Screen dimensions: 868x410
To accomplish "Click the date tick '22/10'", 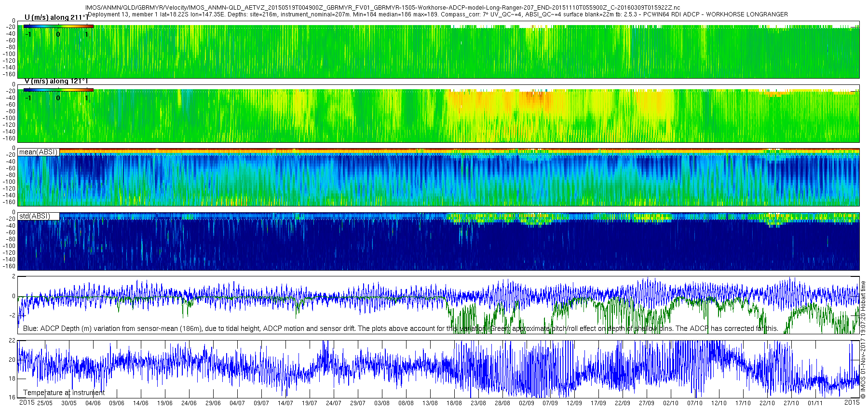I will (767, 403).
